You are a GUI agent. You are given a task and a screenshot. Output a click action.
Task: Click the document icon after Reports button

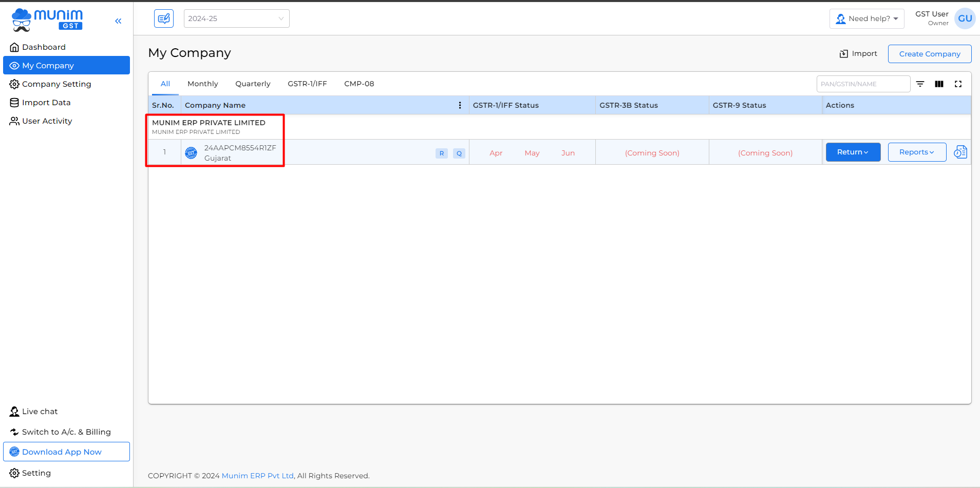pos(960,152)
